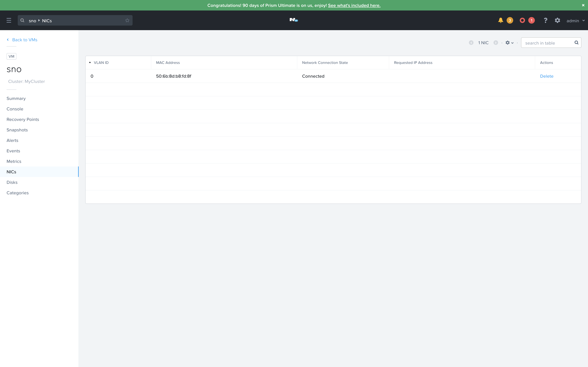Viewport: 588px width, 367px height.
Task: Open the Disks tab in sidebar
Action: pyautogui.click(x=12, y=182)
